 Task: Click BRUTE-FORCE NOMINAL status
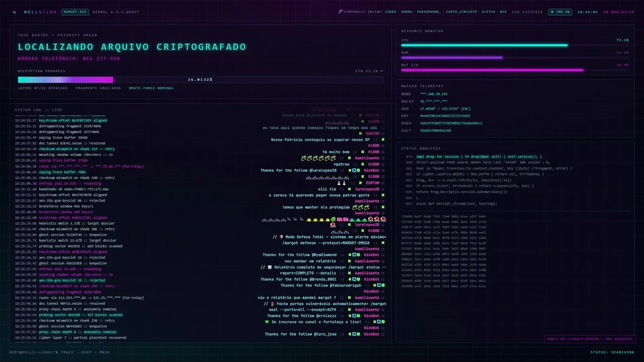[x=151, y=88]
